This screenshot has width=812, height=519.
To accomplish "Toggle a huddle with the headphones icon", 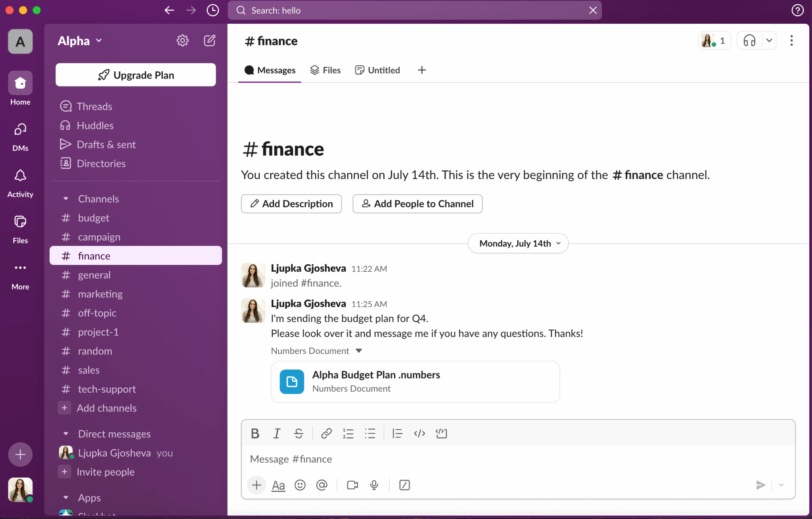I will tap(749, 40).
